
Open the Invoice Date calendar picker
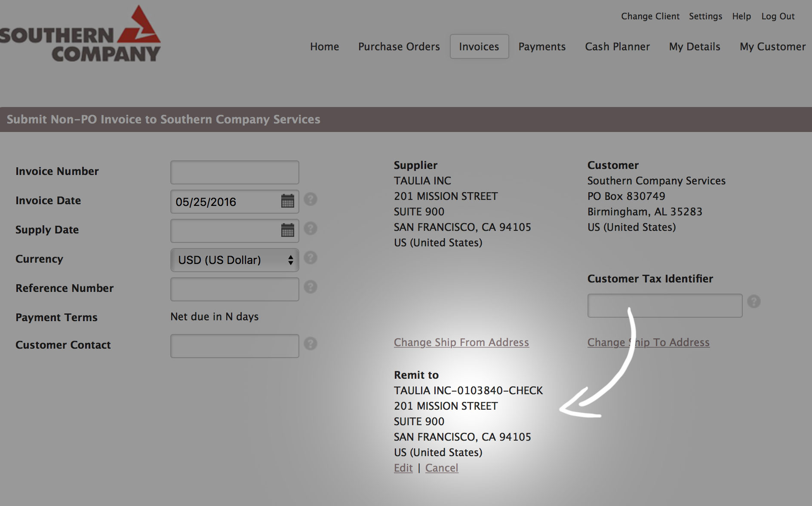pyautogui.click(x=287, y=201)
